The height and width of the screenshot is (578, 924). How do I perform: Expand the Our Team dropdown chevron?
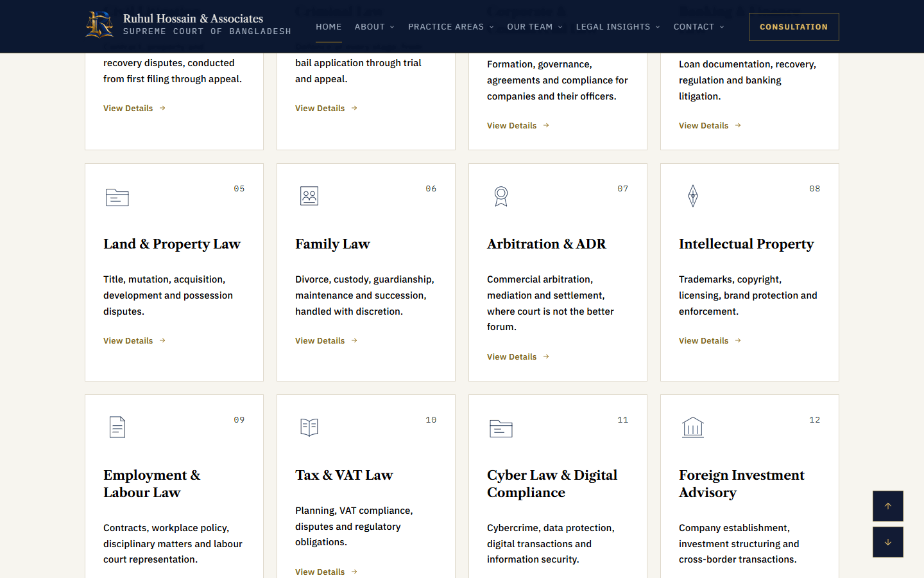(x=560, y=27)
